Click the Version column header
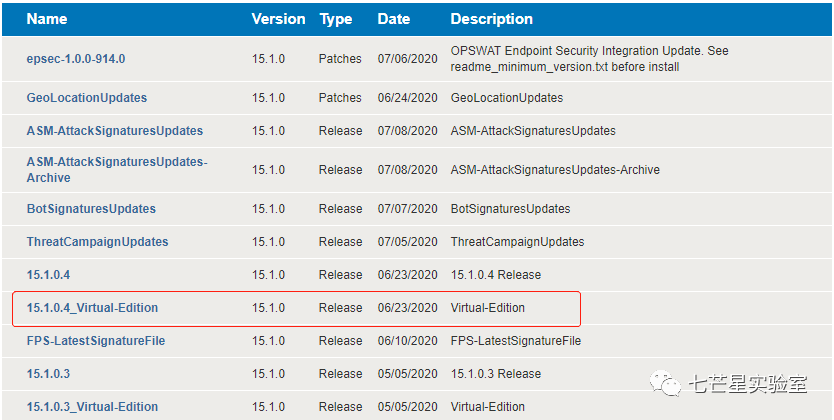The image size is (834, 420). coord(279,19)
